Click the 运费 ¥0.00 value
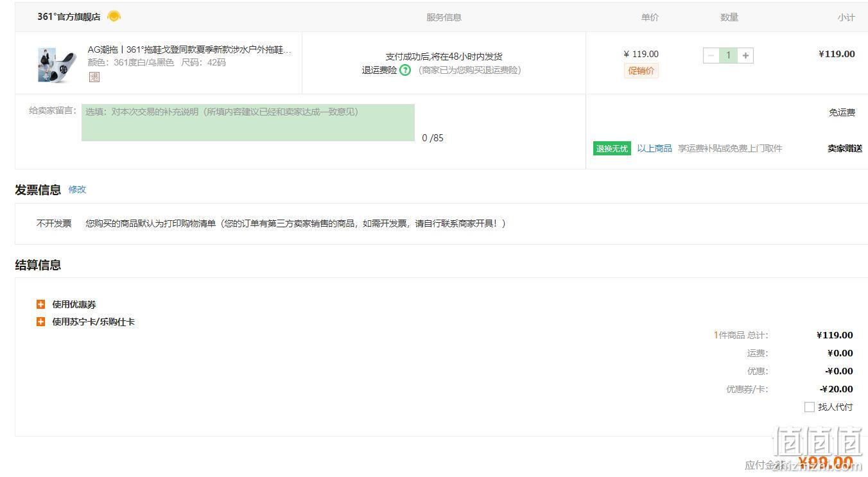Viewport: 868px width, 477px height. click(840, 353)
